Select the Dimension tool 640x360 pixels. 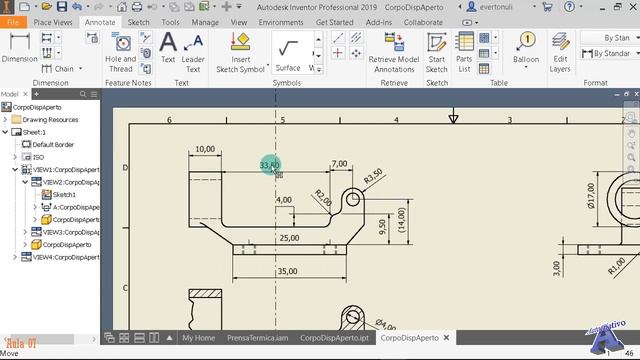(19, 48)
